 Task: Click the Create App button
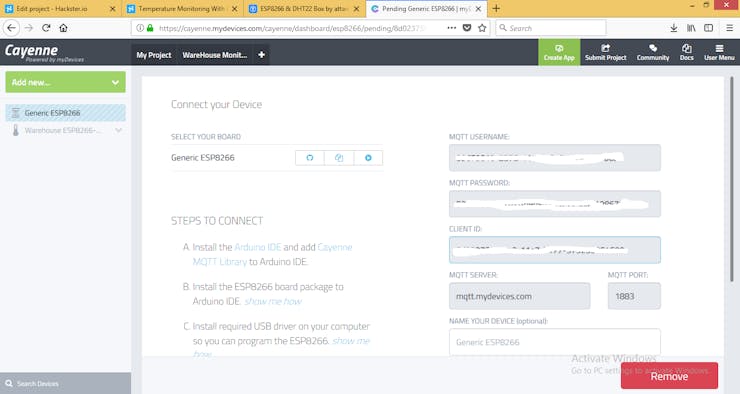point(559,52)
